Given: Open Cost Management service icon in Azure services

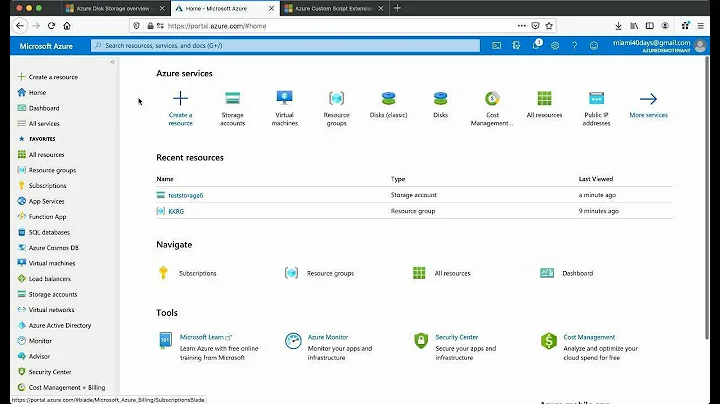Looking at the screenshot, I should pyautogui.click(x=492, y=98).
